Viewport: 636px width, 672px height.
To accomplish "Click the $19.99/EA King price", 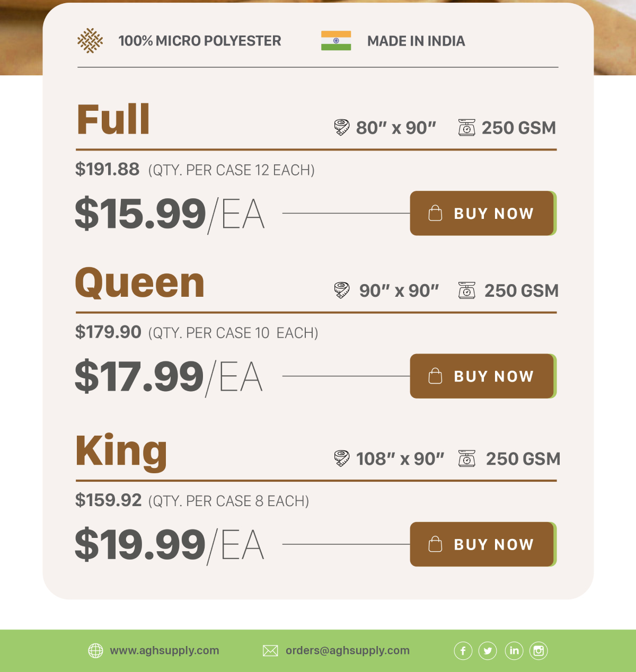I will (x=169, y=545).
